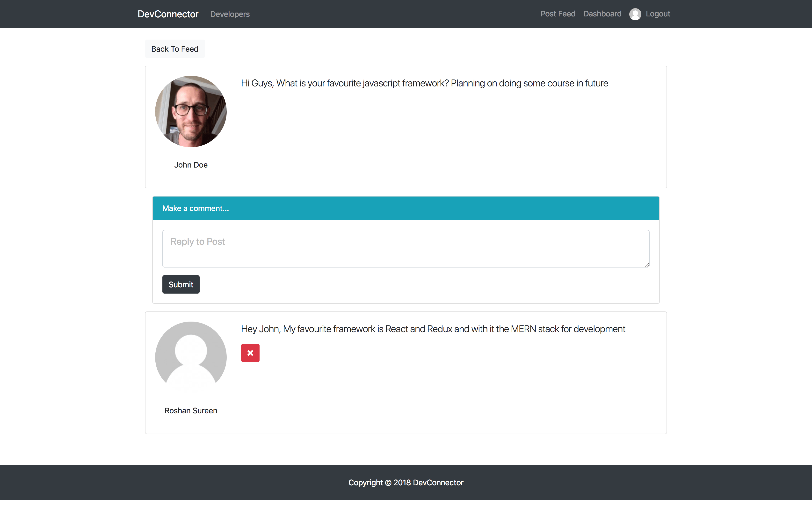
Task: Click the Copyright 2018 DevConnector footer text
Action: (405, 483)
